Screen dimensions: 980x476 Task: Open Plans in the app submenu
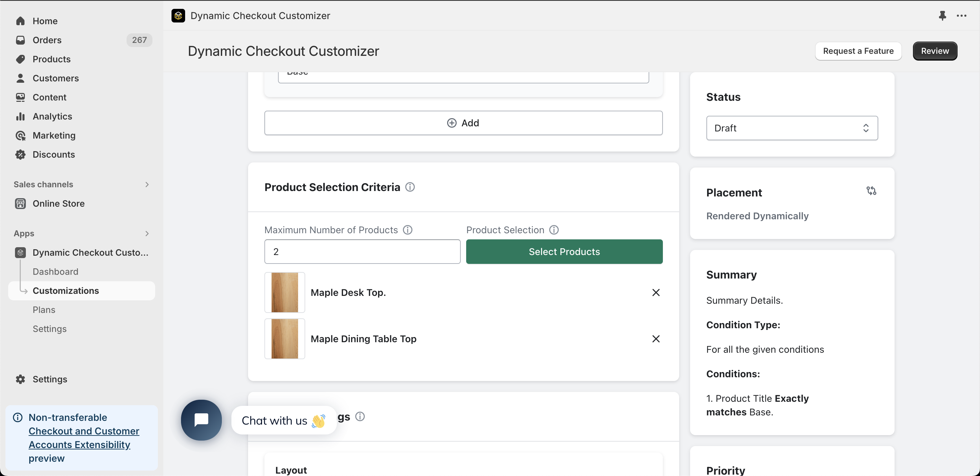pyautogui.click(x=44, y=310)
